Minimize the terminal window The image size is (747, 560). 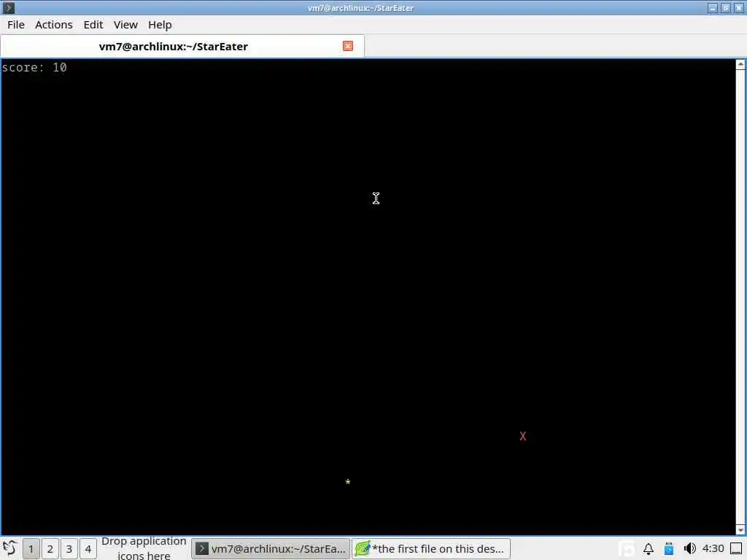713,7
